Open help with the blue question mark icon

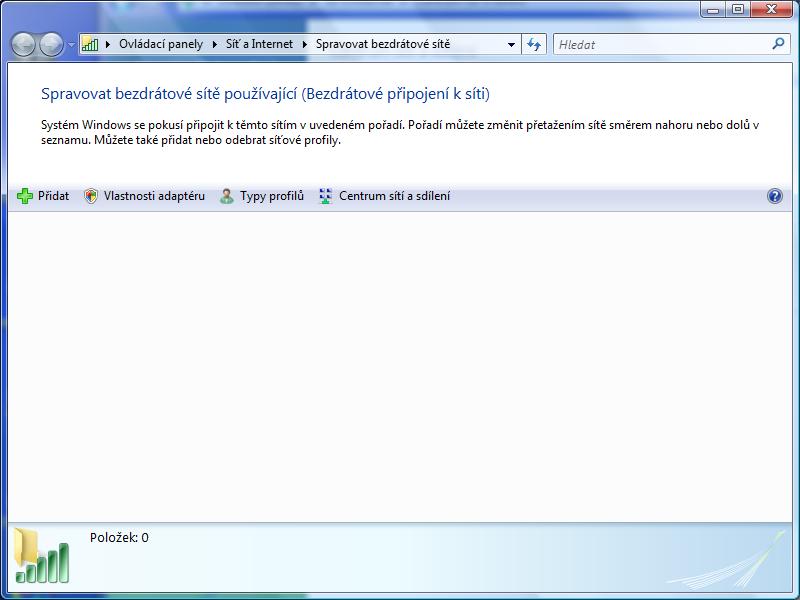(774, 196)
